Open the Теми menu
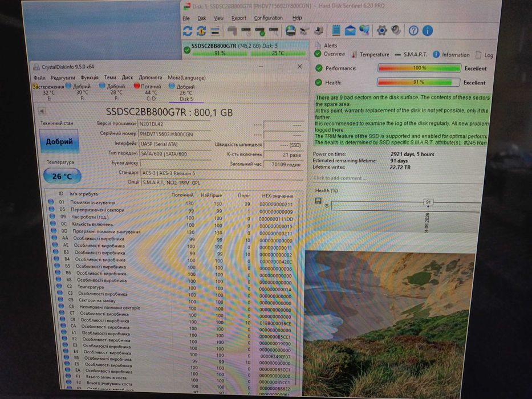Image resolution: width=532 pixels, height=399 pixels. [x=110, y=78]
